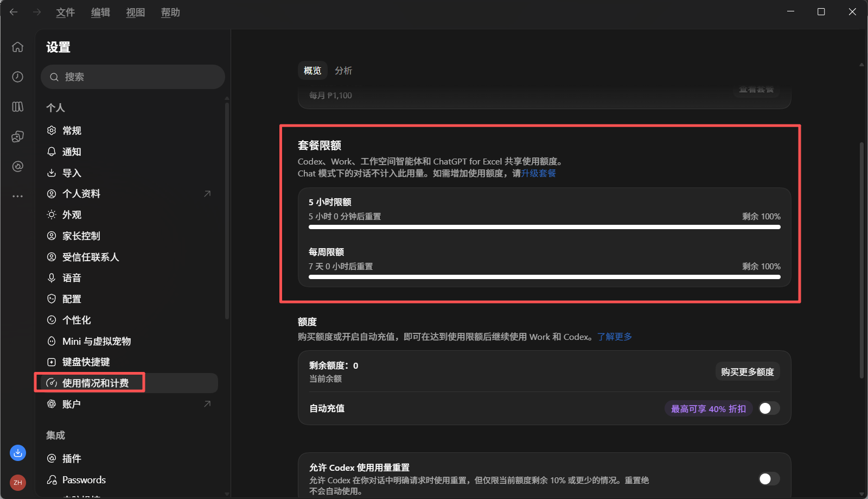The width and height of the screenshot is (868, 499).
Task: Open 语音 voice settings
Action: (x=129, y=277)
